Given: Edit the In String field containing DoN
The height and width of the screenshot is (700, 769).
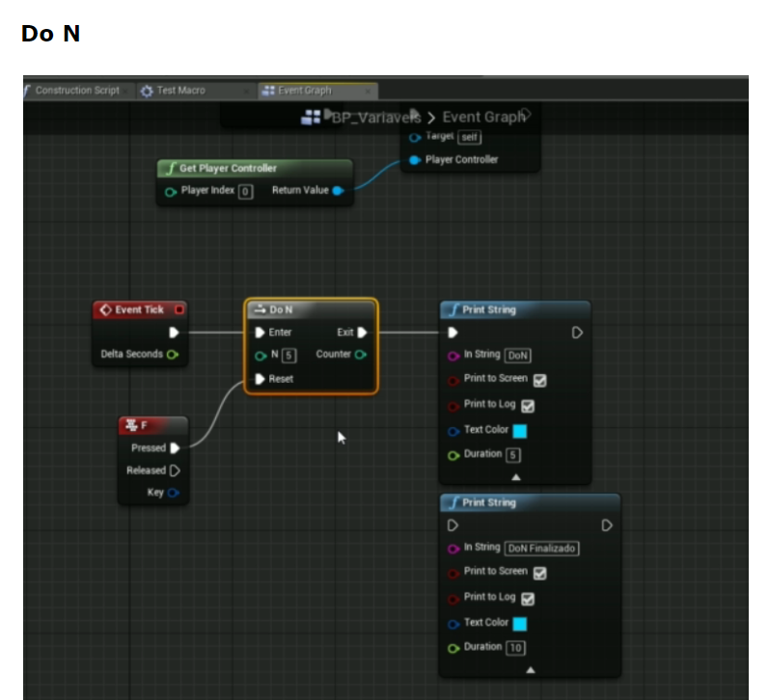Looking at the screenshot, I should click(x=518, y=356).
